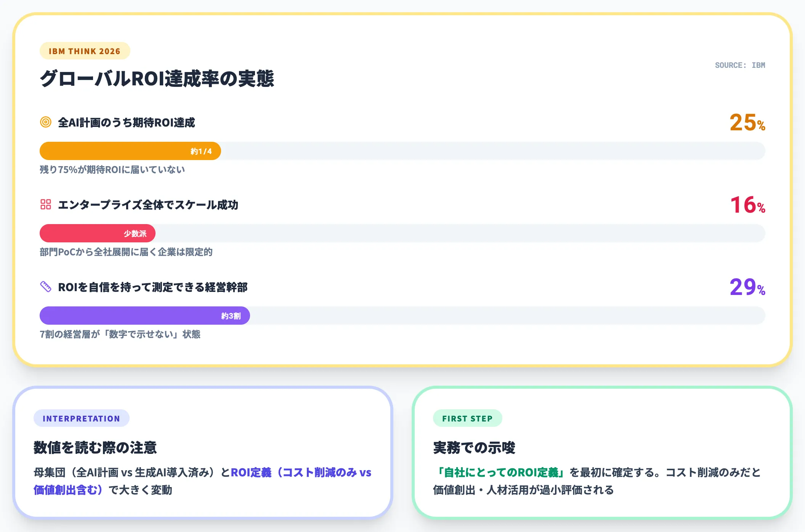This screenshot has height=532, width=805.
Task: Click the label エンタープライズ全体でスケール成功
Action: 148,205
